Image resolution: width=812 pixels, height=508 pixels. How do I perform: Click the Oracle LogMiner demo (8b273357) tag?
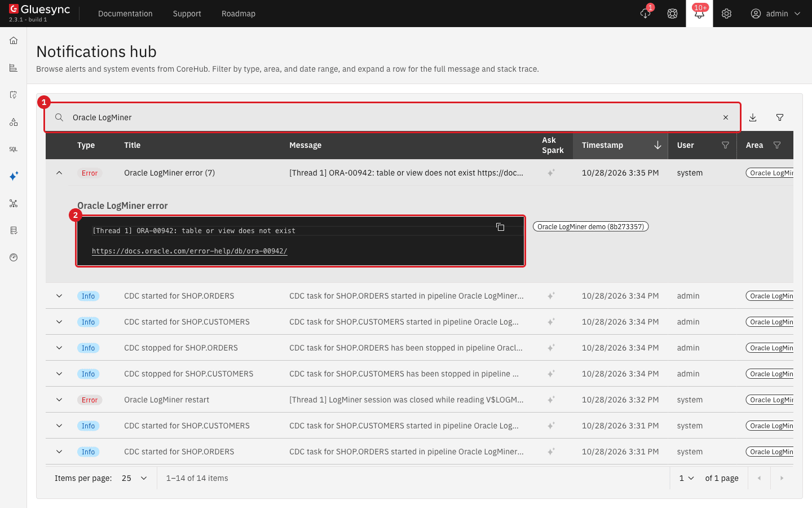coord(591,227)
